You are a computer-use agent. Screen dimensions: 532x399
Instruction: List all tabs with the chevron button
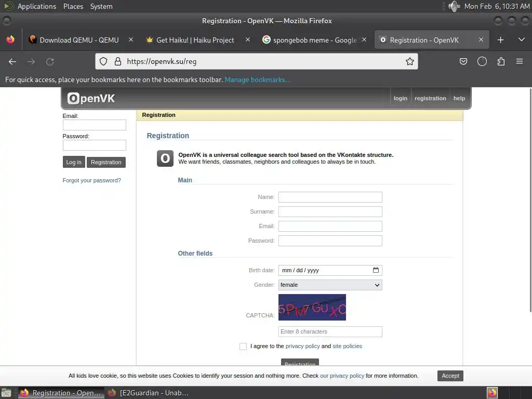(x=522, y=39)
